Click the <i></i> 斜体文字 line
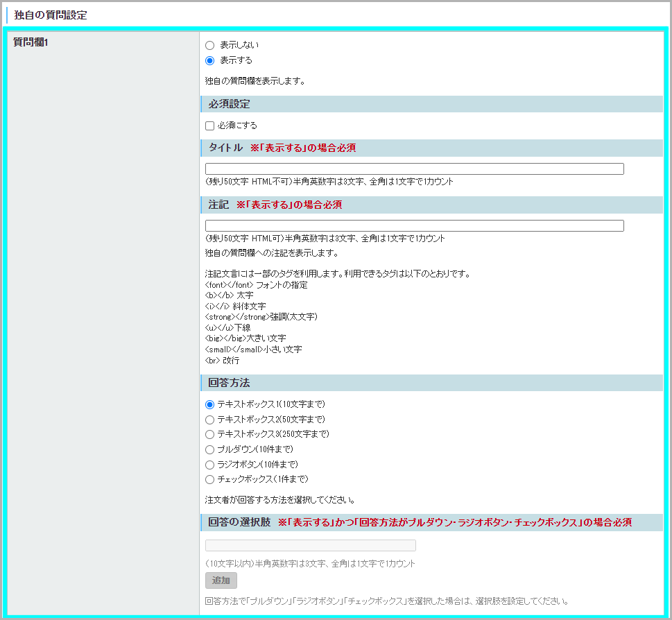 [235, 307]
